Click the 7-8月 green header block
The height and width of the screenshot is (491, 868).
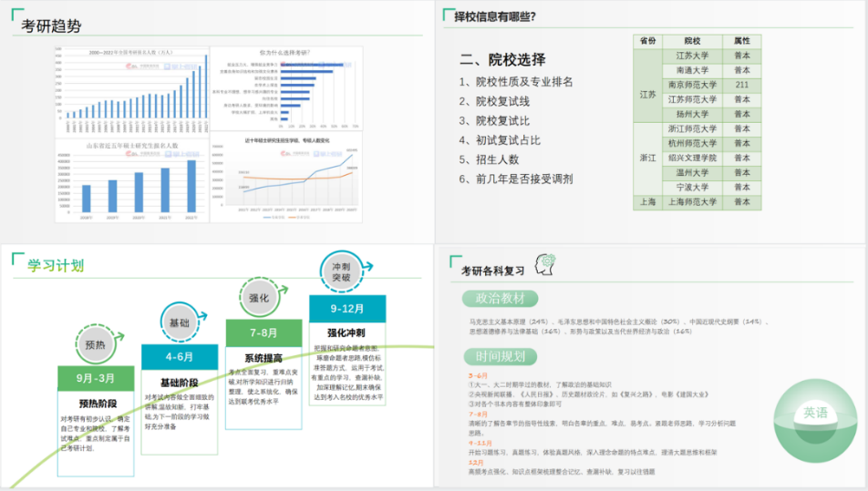[x=263, y=333]
